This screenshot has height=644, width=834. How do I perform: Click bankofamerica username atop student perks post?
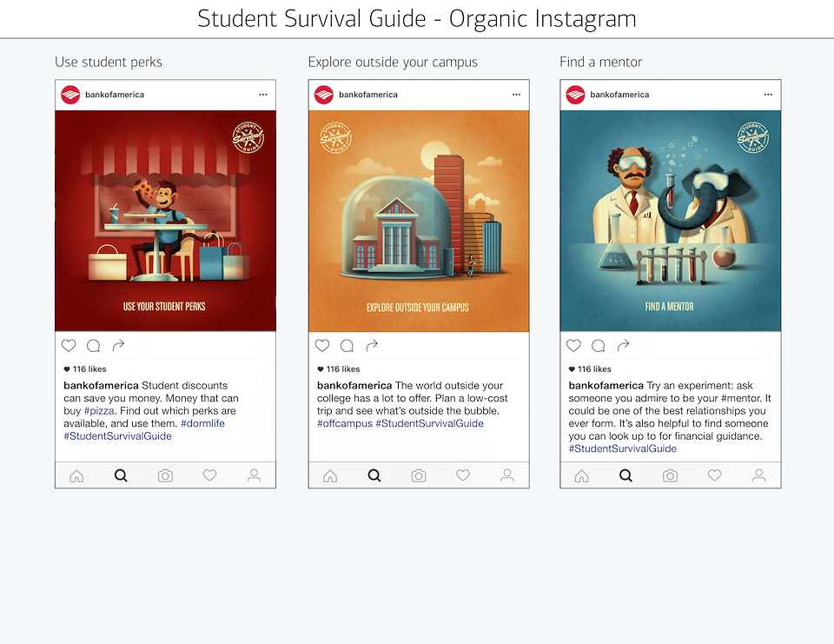click(x=115, y=95)
